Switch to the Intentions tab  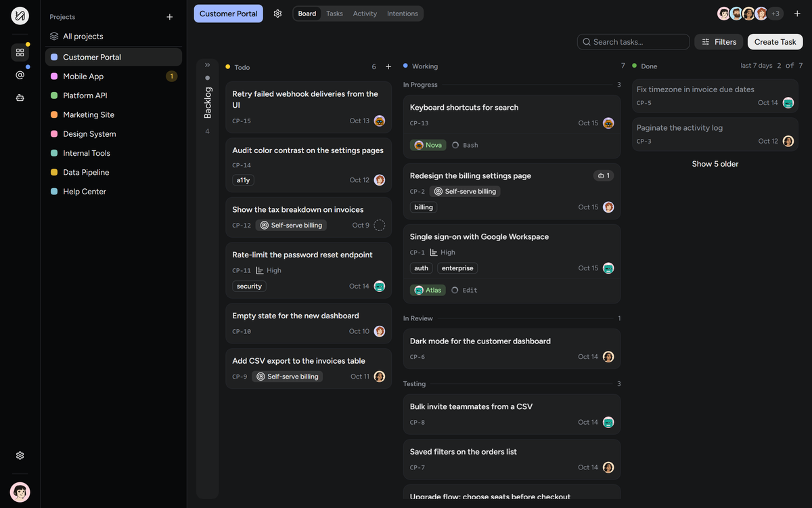403,14
